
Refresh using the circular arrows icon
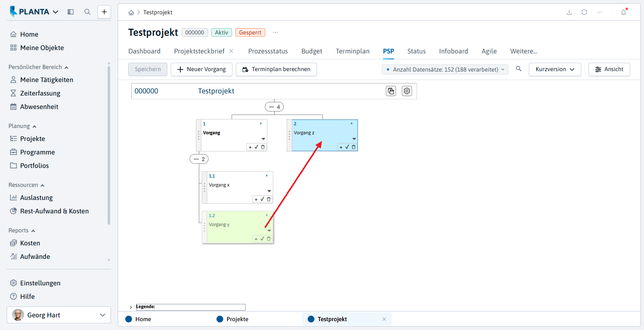coord(584,12)
